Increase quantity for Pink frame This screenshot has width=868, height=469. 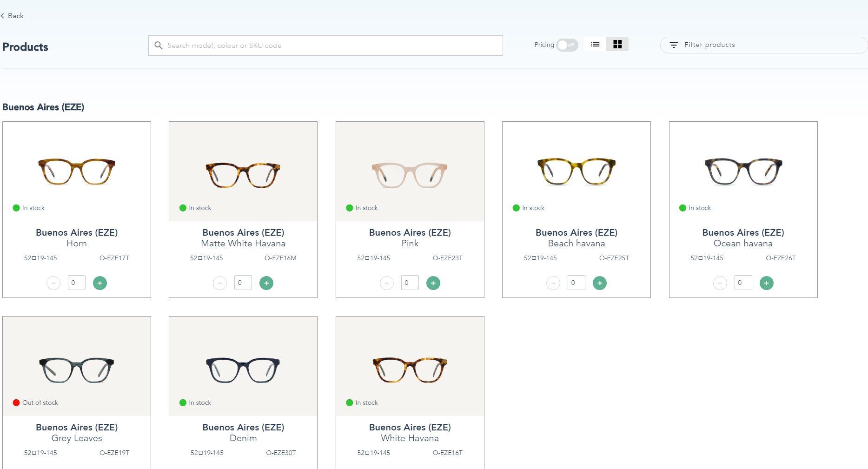[x=433, y=283]
